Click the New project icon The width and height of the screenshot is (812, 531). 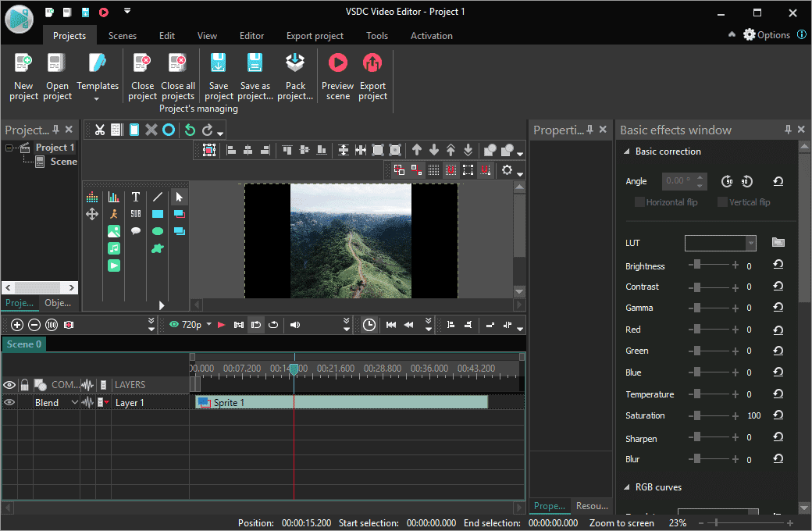tap(23, 63)
